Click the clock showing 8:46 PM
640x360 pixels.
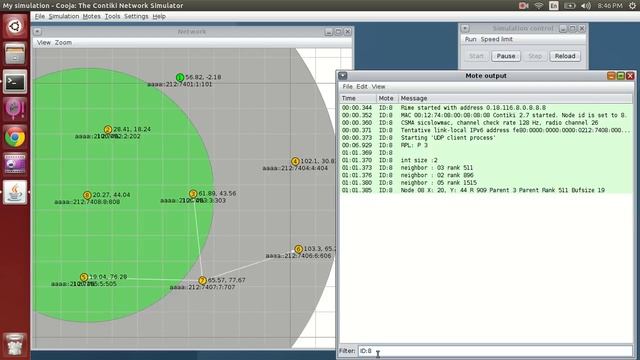(610, 5)
